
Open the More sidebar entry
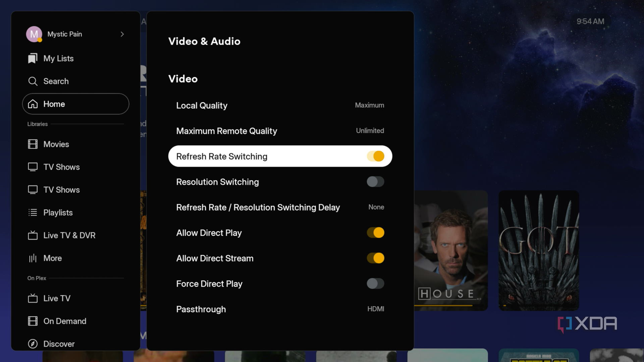(52, 258)
